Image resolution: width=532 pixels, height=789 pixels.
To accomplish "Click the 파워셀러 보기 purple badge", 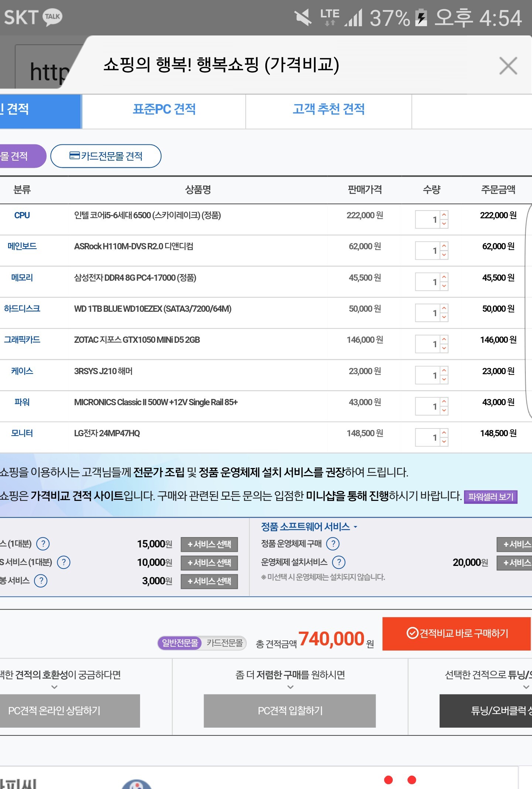I will (x=490, y=497).
